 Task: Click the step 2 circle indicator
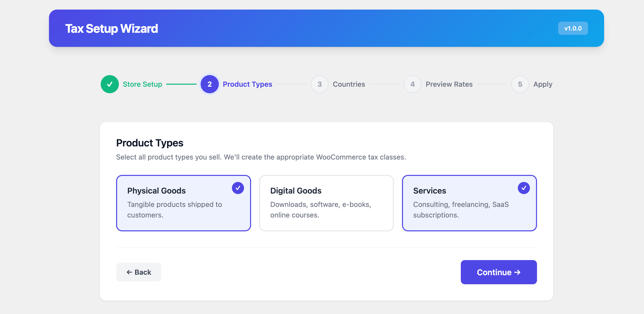[x=210, y=84]
